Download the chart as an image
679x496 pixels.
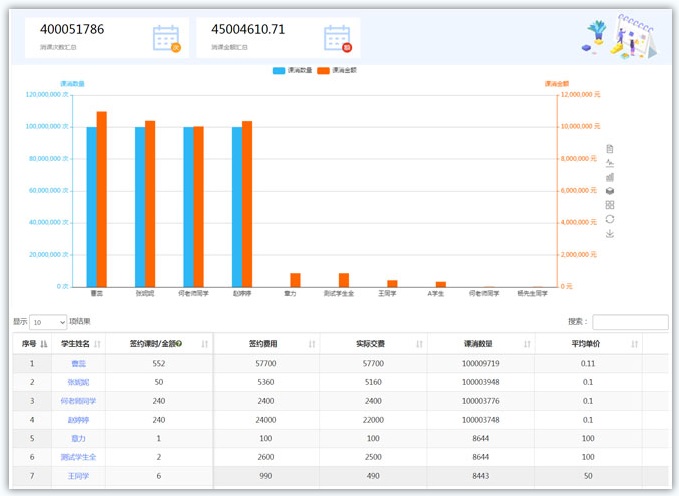[x=610, y=234]
